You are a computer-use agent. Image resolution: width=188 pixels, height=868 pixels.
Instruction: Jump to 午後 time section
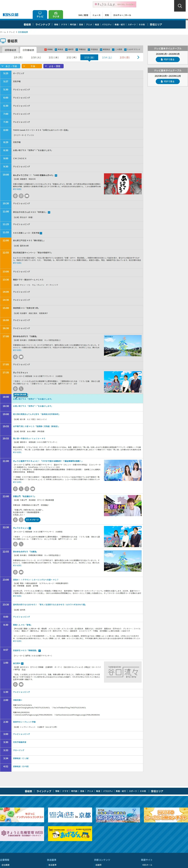click(32, 66)
